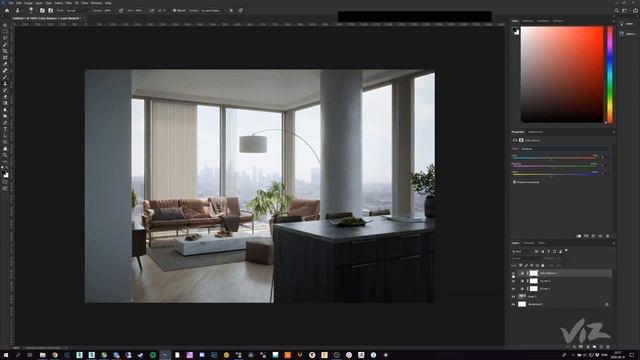Click the Windows Start button
The width and height of the screenshot is (640, 360).
pos(6,355)
